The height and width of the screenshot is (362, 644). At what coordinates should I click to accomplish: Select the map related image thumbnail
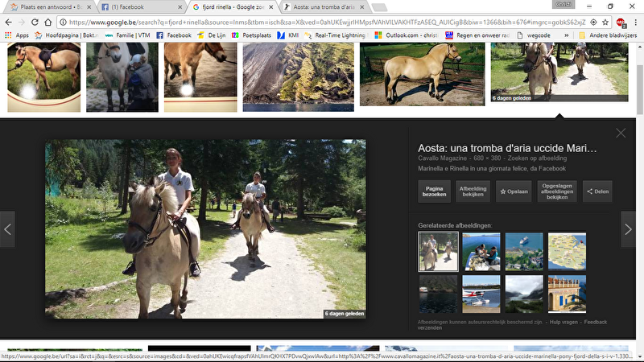pos(567,251)
